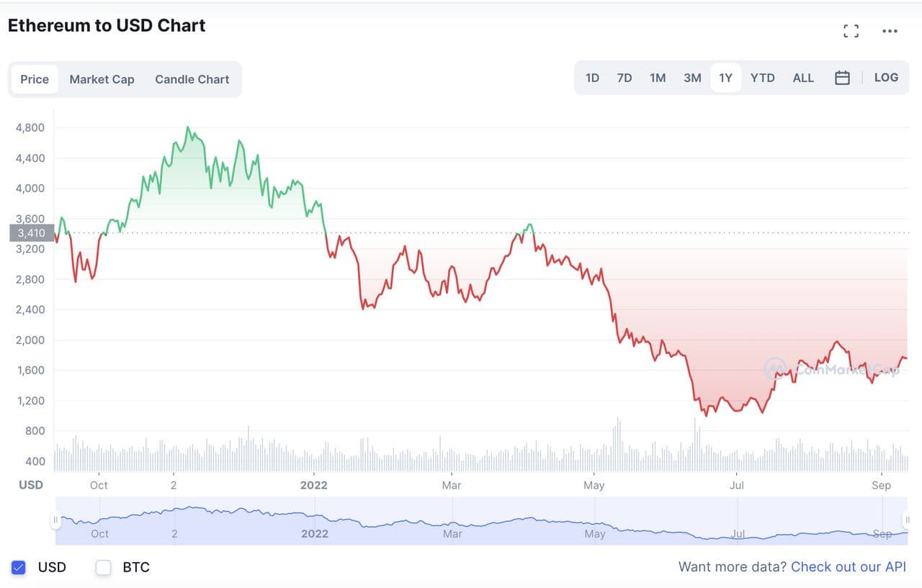Select the Price tab
The width and height of the screenshot is (922, 588).
click(35, 79)
